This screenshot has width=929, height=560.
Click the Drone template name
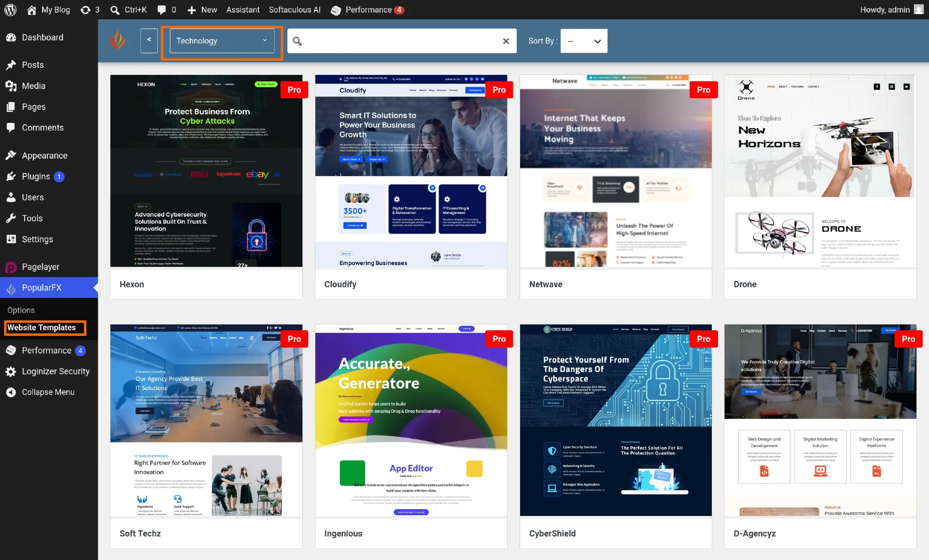click(x=745, y=284)
